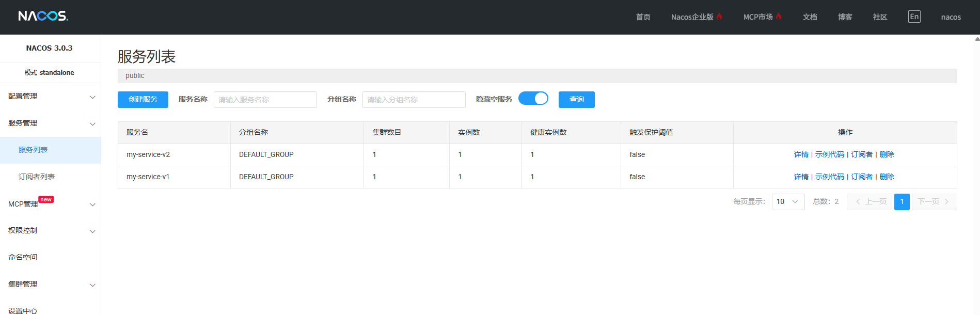Expand the 权限控制 menu chevron
Screen dimensions: 980x315
tap(92, 231)
